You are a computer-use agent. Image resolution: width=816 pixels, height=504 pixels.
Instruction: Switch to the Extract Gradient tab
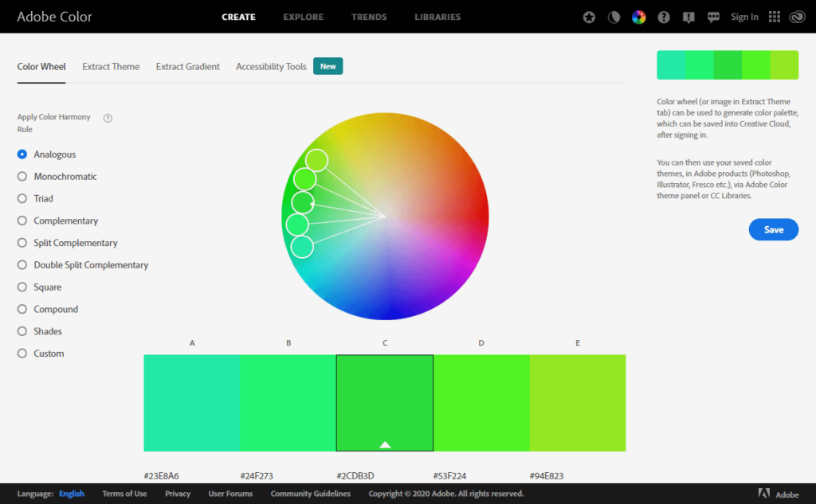pos(188,67)
